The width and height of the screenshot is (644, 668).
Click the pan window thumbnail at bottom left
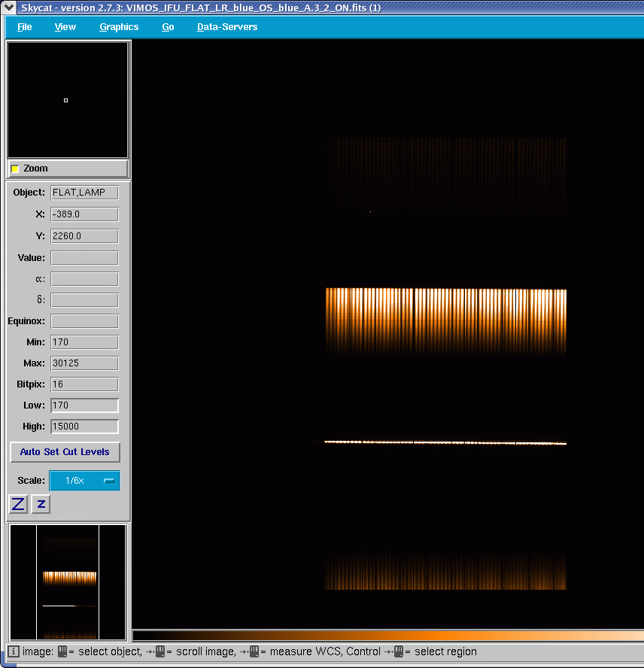[68, 582]
